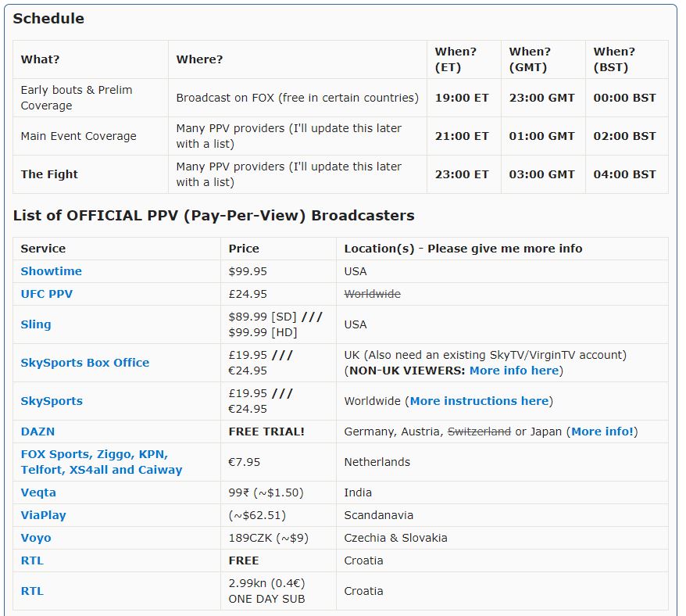The height and width of the screenshot is (616, 686).
Task: Open 'More info here' for non-UK viewers
Action: [x=514, y=371]
